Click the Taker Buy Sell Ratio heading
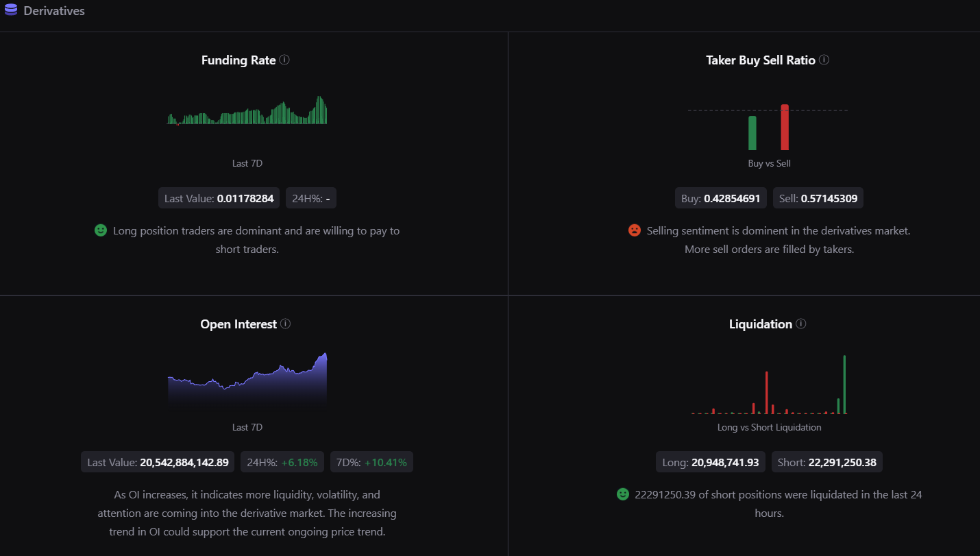 pos(761,60)
